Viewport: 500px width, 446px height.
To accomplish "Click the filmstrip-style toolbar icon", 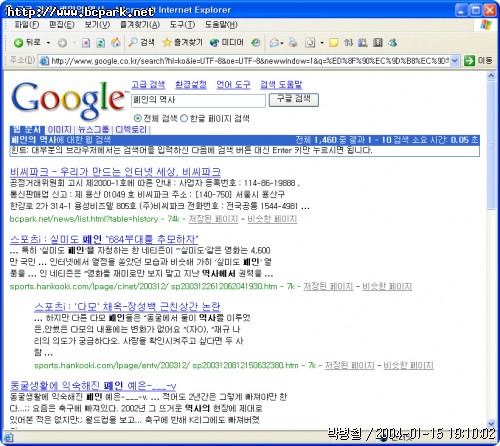I will point(378,43).
